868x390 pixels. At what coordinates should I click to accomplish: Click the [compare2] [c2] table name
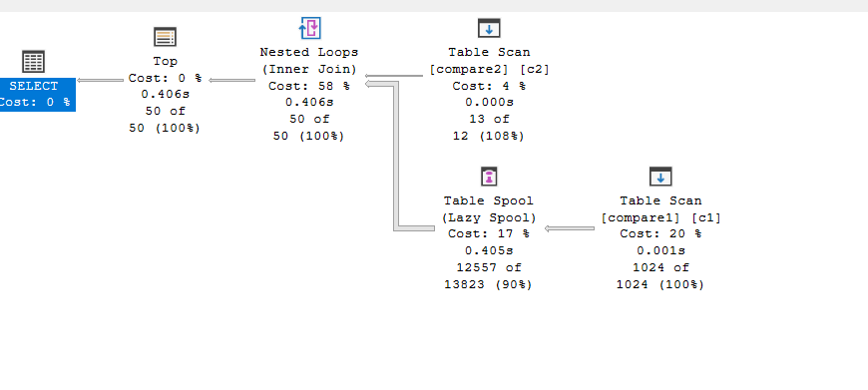[x=489, y=69]
